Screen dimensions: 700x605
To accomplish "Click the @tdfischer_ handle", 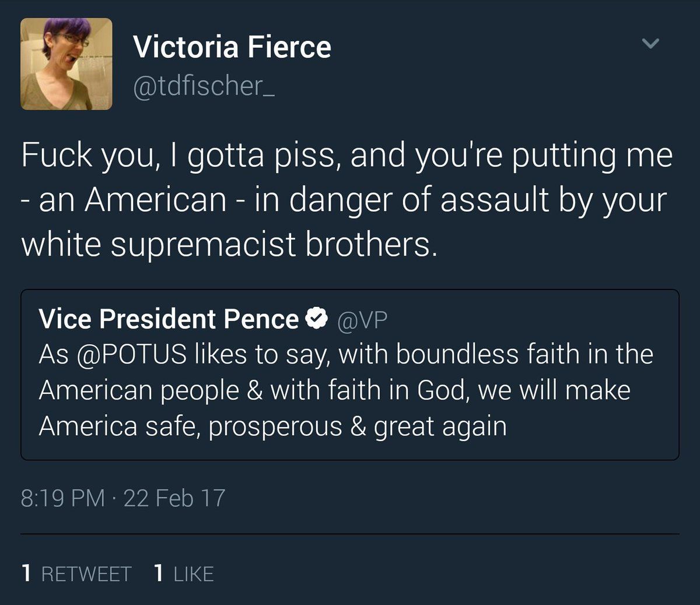I will click(x=204, y=86).
